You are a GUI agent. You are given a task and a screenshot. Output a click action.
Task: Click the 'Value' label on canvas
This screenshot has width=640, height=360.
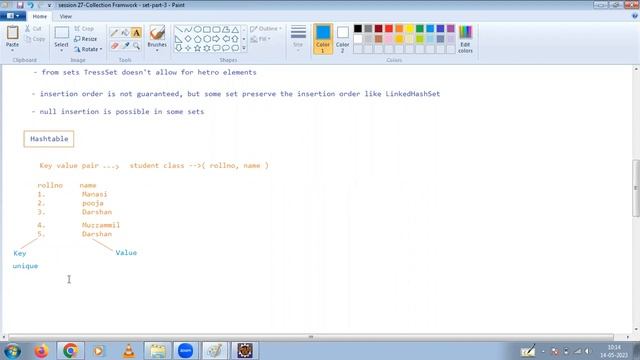tap(126, 253)
